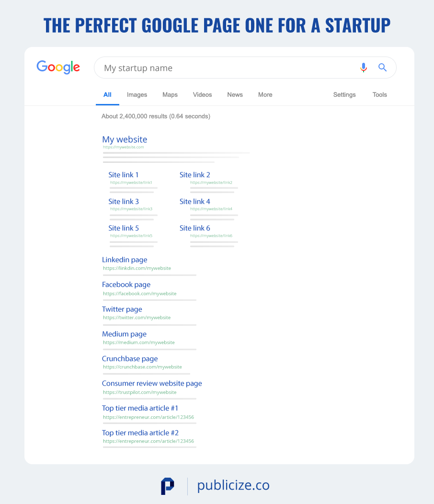Switch to the Images tab
The image size is (434, 504).
coord(137,95)
